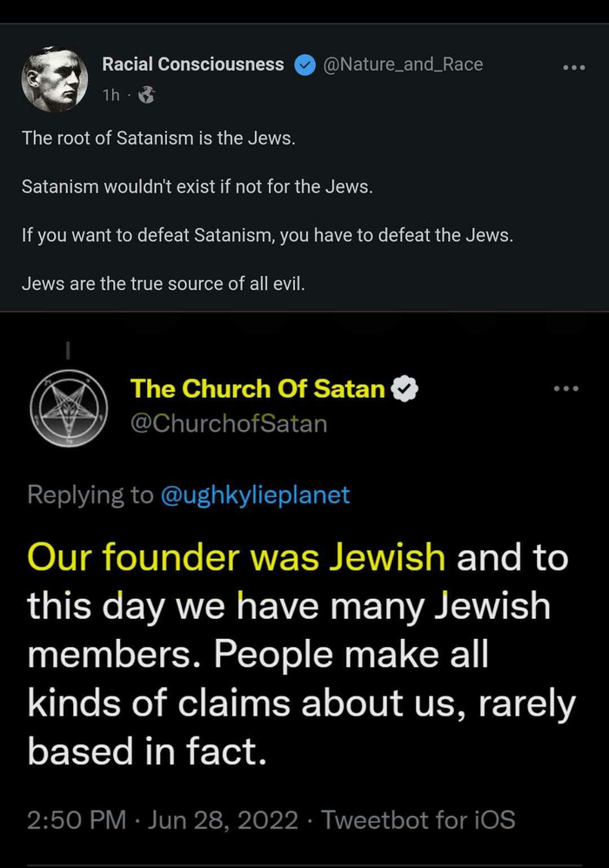Click the top post's first line of text
The height and width of the screenshot is (868, 609).
pyautogui.click(x=158, y=138)
